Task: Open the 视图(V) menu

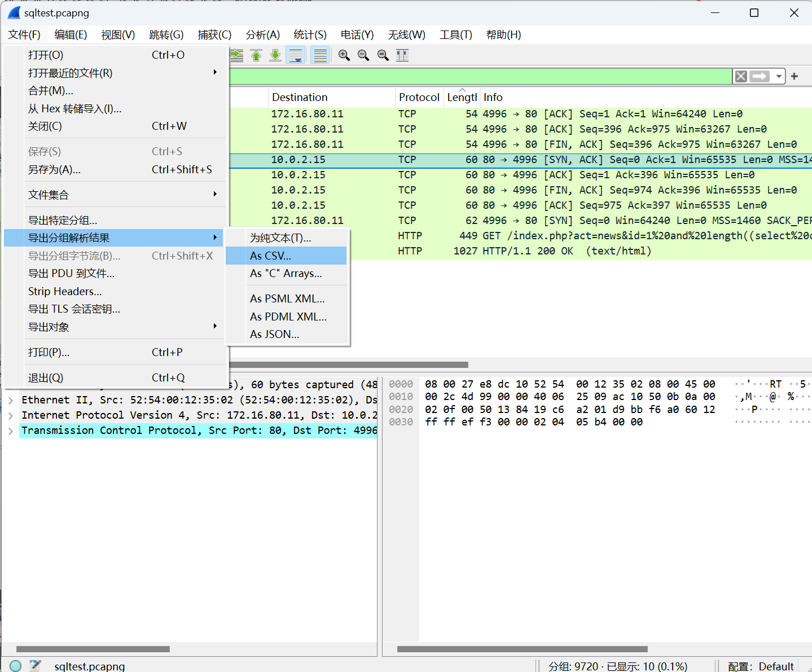Action: [x=118, y=35]
